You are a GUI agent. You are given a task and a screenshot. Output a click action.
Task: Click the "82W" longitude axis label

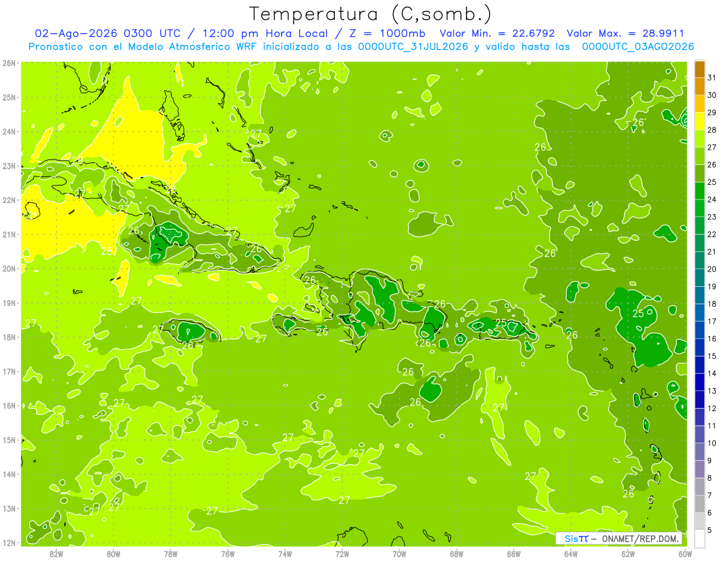(56, 554)
